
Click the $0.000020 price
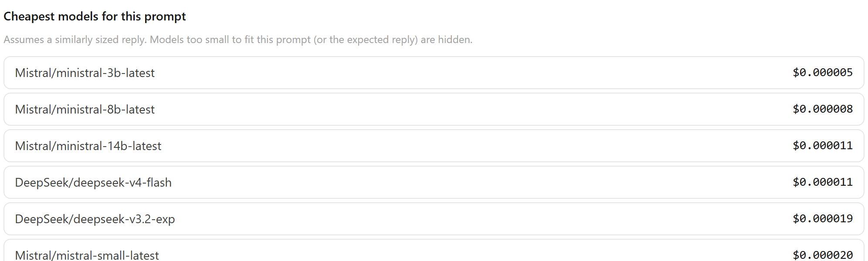pos(823,255)
